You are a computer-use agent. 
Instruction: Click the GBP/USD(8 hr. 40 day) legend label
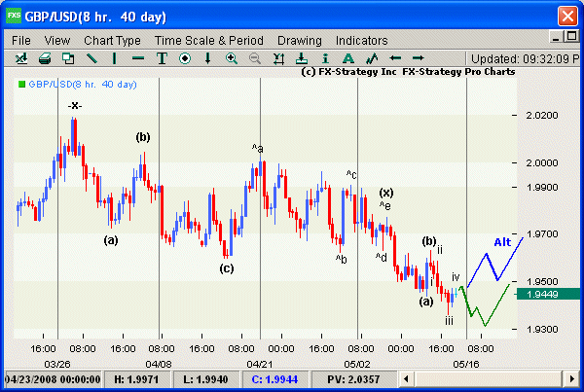[x=83, y=85]
